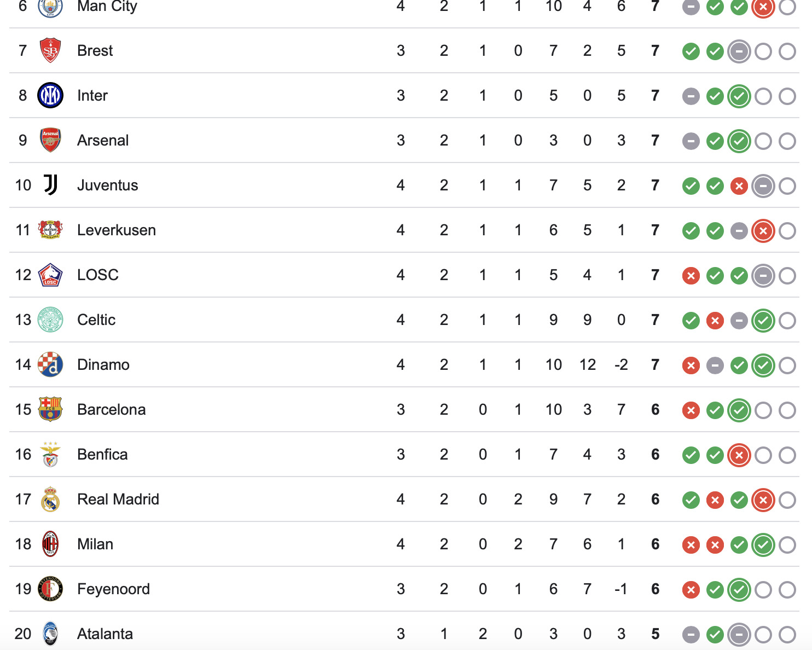
Task: Click Atalanta's green win form icon
Action: pyautogui.click(x=715, y=635)
